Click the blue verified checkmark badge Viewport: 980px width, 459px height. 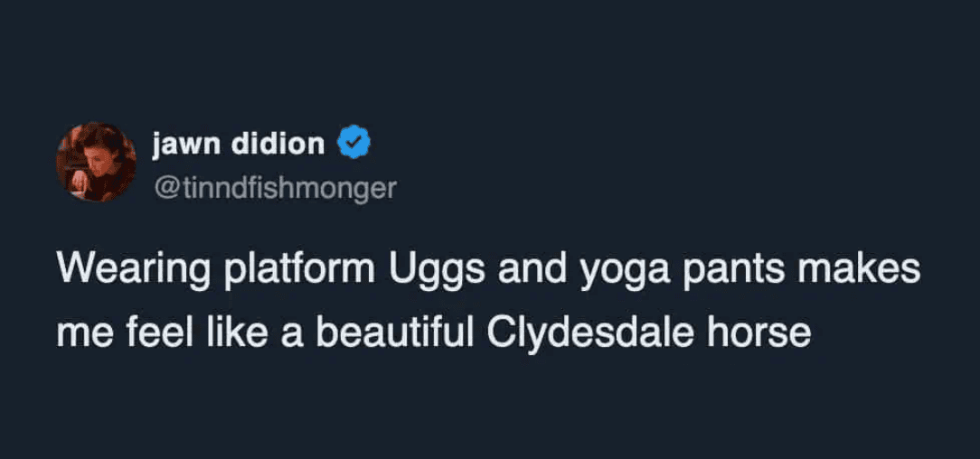pyautogui.click(x=353, y=143)
